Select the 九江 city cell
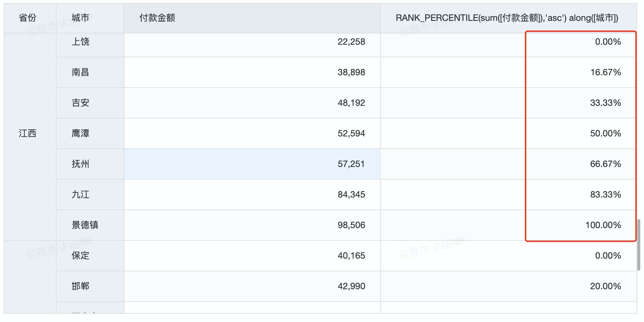Screen dimensions: 644x322 tap(90, 195)
